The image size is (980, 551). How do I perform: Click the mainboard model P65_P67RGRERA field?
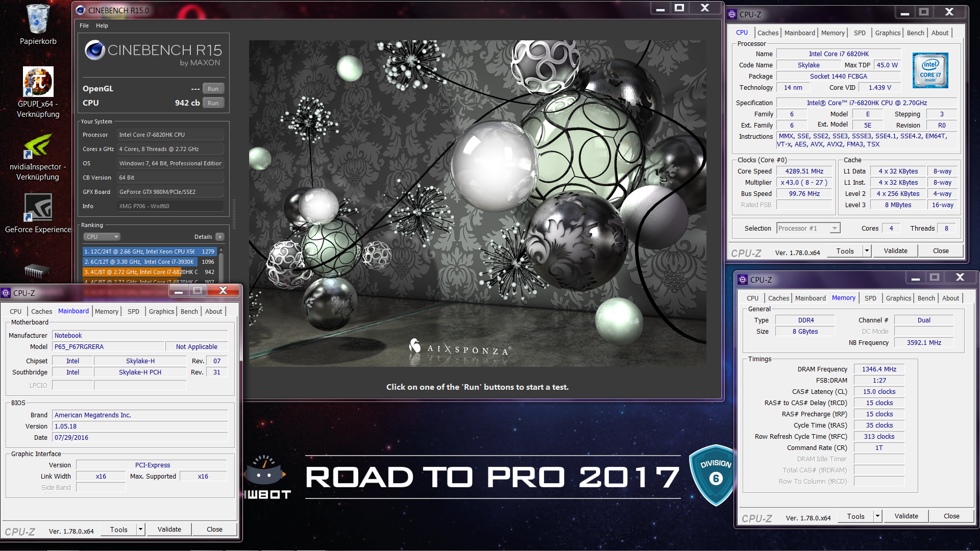[109, 347]
